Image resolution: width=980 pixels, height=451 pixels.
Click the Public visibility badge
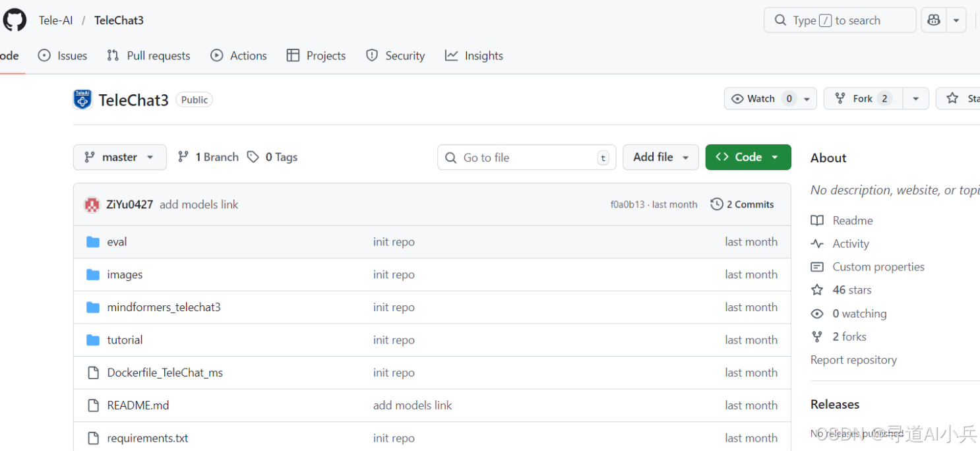tap(195, 100)
